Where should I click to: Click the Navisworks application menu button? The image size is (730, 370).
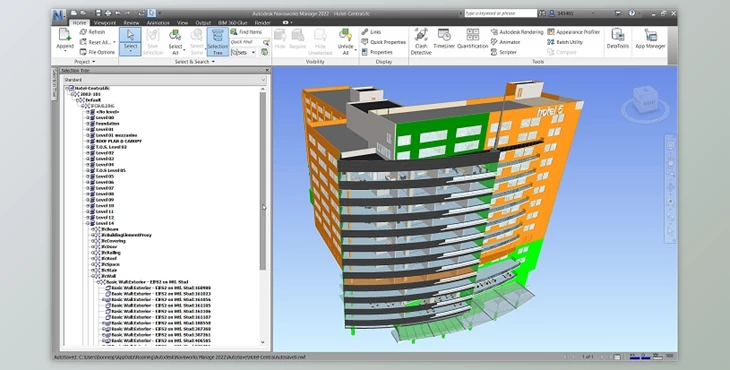coord(59,15)
